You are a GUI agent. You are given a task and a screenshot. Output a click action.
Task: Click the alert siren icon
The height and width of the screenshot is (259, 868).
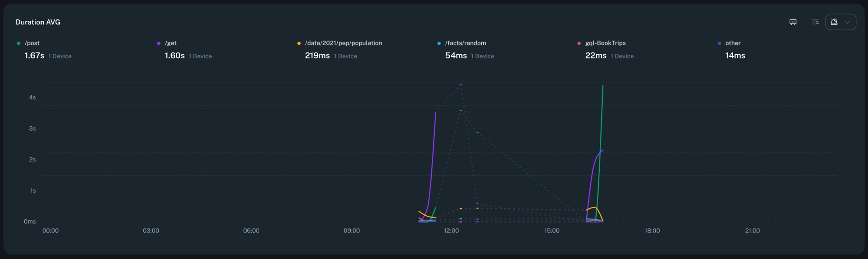834,22
